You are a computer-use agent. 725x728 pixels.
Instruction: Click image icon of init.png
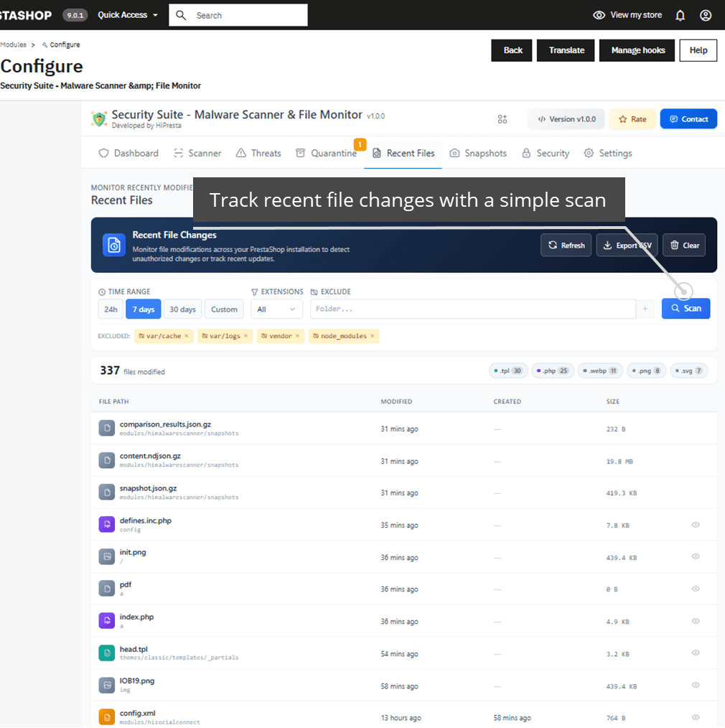[x=107, y=556]
